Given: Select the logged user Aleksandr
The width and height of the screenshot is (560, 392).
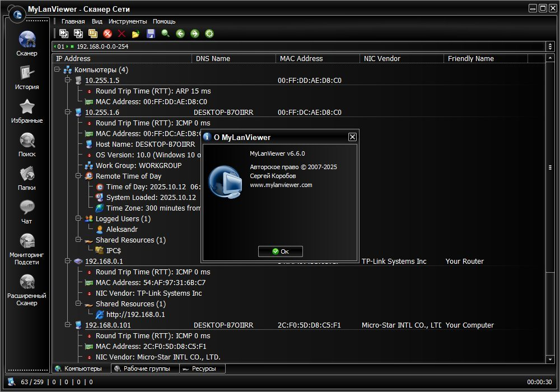Looking at the screenshot, I should point(122,229).
